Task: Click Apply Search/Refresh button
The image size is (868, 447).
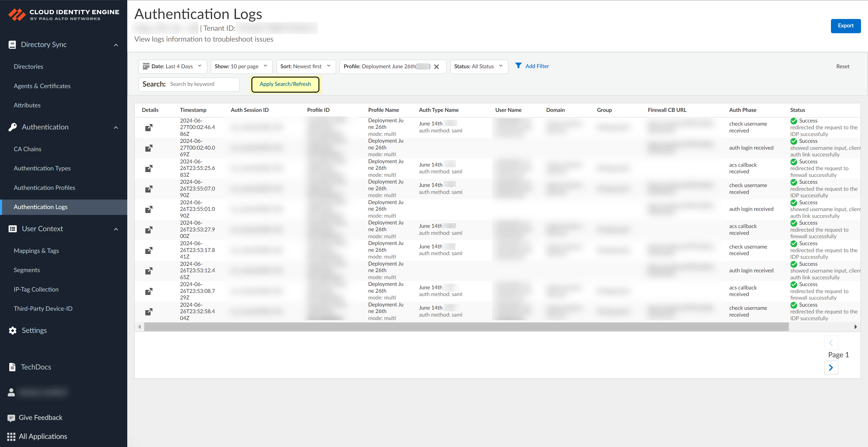Action: tap(285, 84)
